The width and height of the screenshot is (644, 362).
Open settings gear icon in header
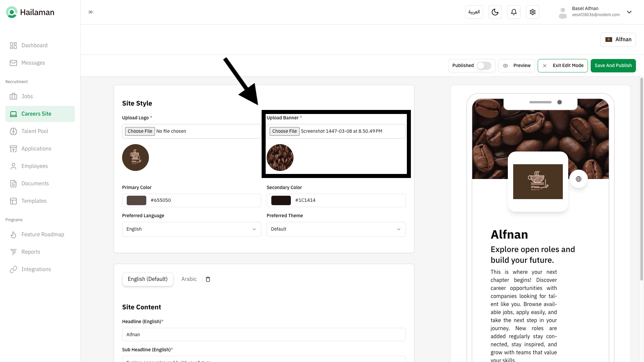pyautogui.click(x=533, y=12)
